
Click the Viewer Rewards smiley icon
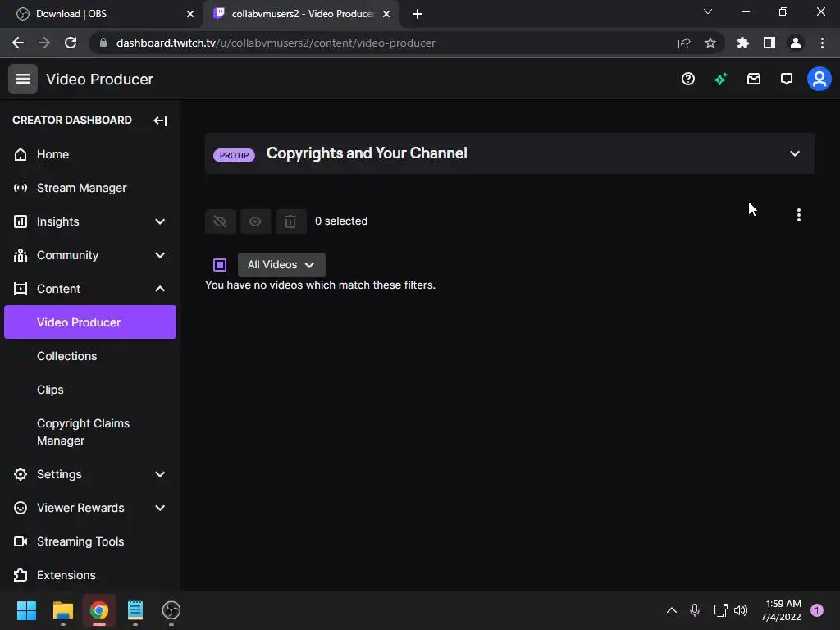click(x=21, y=508)
